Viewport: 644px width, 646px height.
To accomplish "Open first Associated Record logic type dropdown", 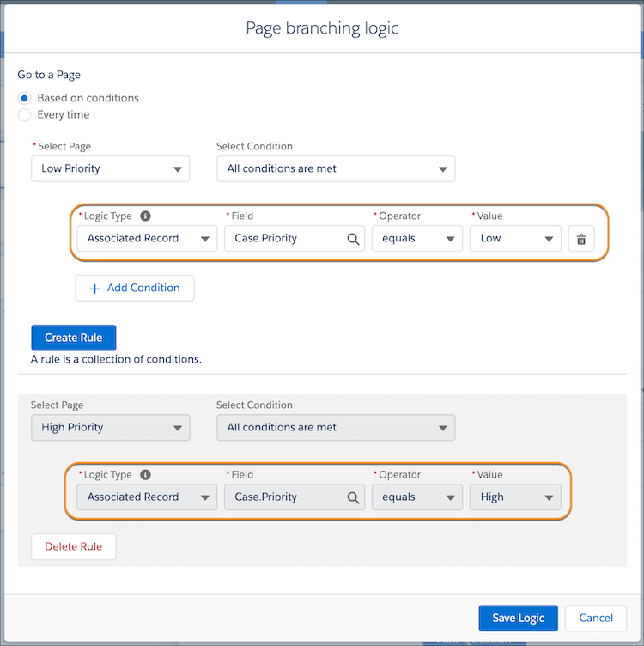I will [147, 239].
